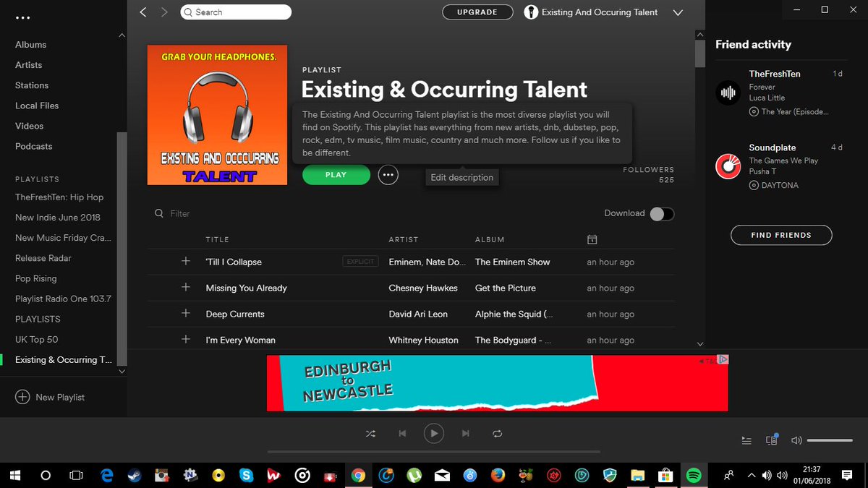Save I'm Every Woman with plus icon
This screenshot has height=488, width=868.
click(x=186, y=339)
